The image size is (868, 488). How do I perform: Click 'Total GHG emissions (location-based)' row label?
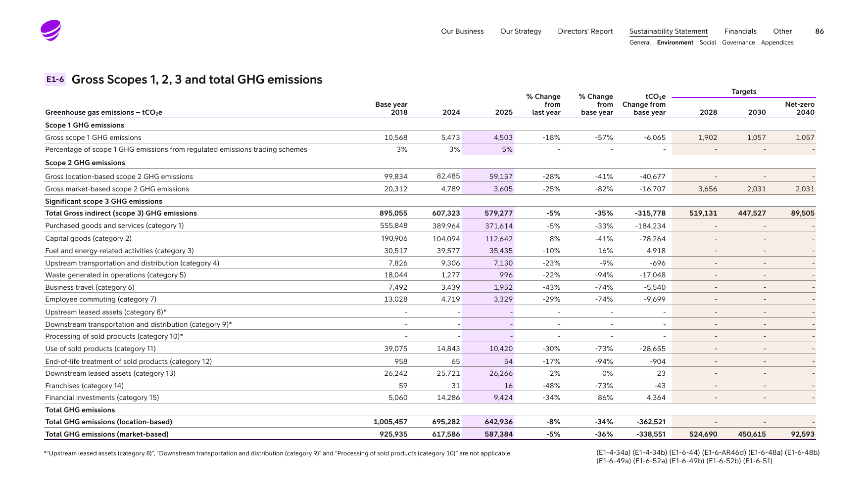tap(108, 422)
